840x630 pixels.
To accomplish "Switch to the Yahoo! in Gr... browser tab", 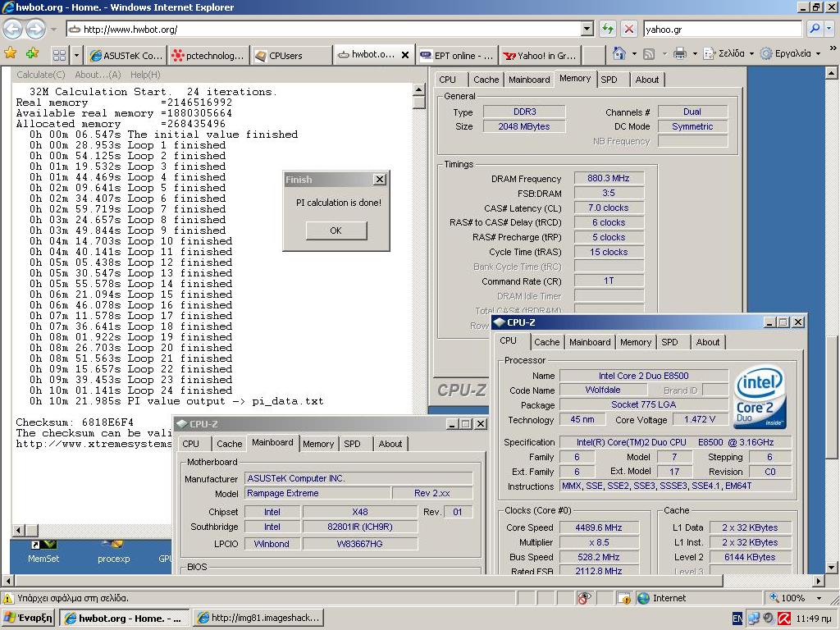I will pos(540,55).
